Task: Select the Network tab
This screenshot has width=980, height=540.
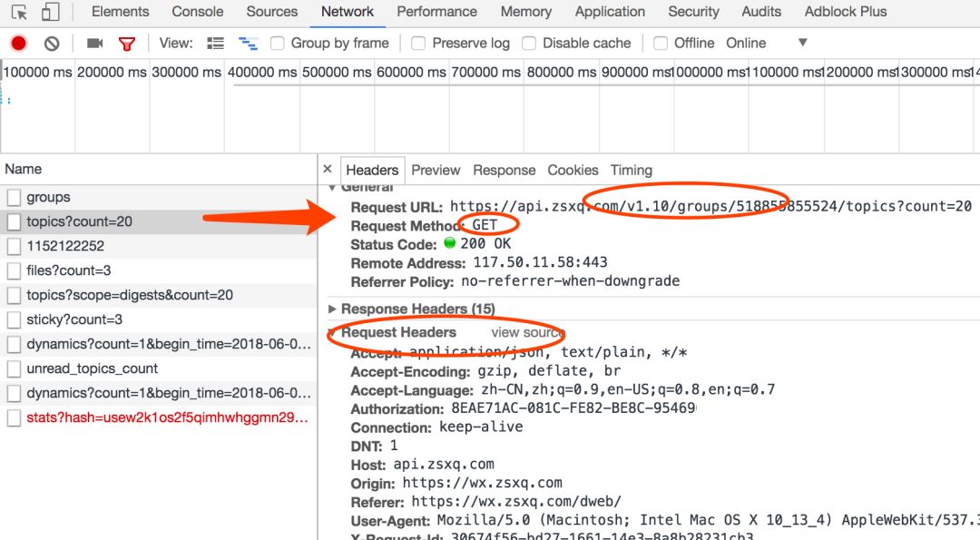Action: [x=348, y=12]
